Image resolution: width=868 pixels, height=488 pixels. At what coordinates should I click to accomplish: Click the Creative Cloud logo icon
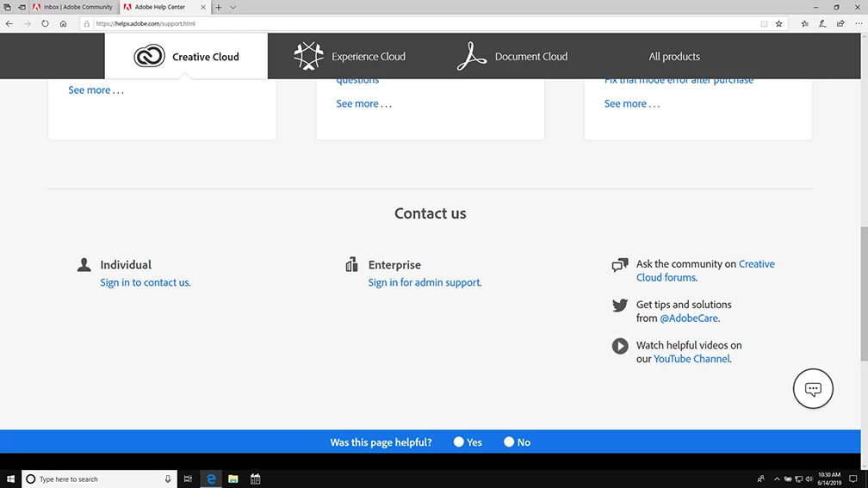[150, 56]
